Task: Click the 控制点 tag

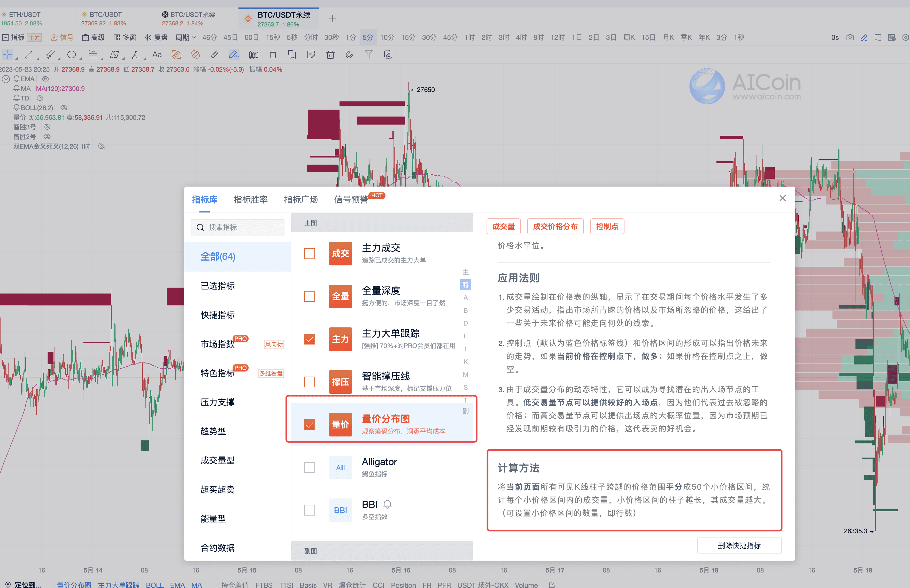Action: click(607, 226)
